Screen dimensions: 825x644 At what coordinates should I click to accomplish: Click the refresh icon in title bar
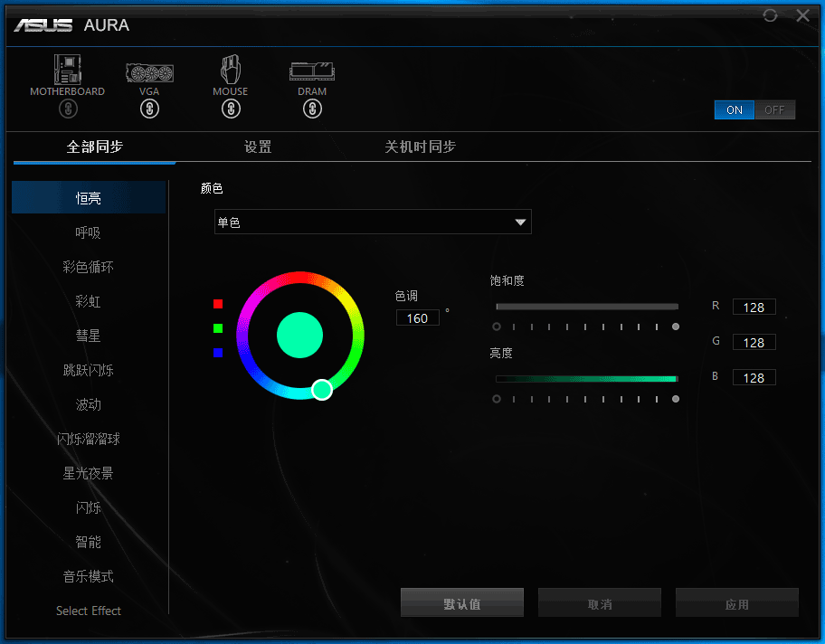[x=770, y=15]
